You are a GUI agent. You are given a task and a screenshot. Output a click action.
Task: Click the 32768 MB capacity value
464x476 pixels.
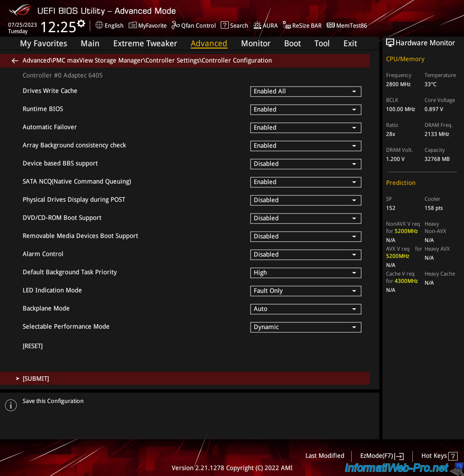pyautogui.click(x=437, y=159)
